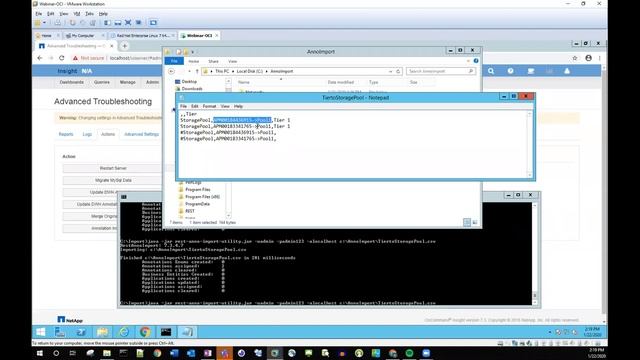Open the Reports tab in Advanced Troubleshooting
The width and height of the screenshot is (640, 360).
tap(66, 134)
